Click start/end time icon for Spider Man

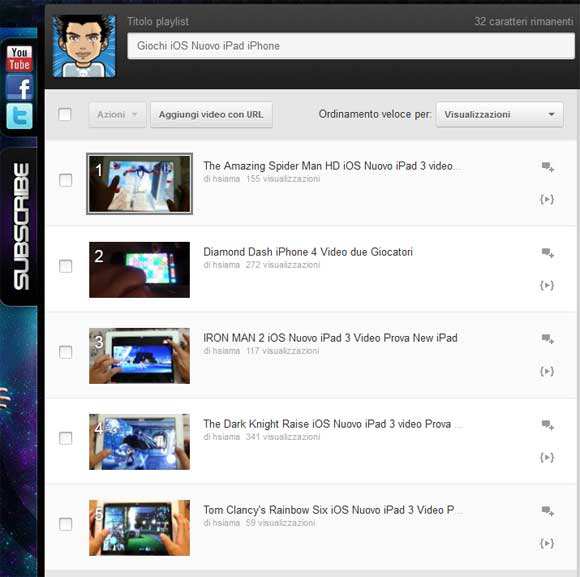tap(547, 199)
